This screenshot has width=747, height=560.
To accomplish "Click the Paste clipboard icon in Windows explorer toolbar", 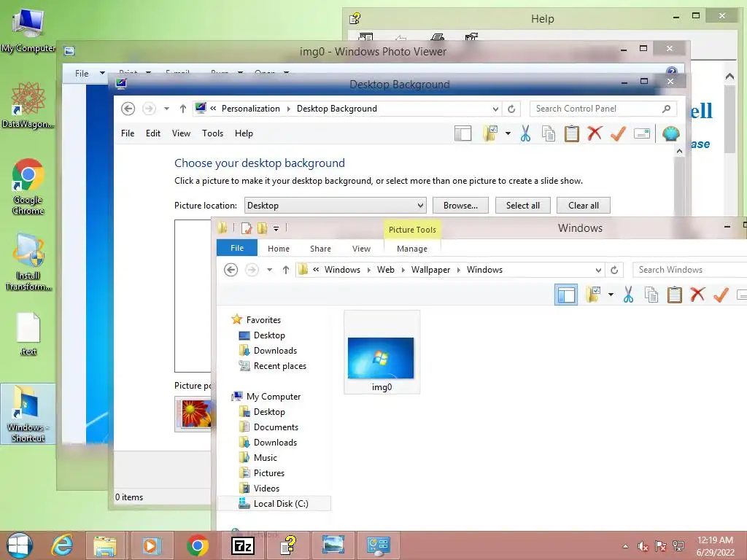I will (675, 295).
